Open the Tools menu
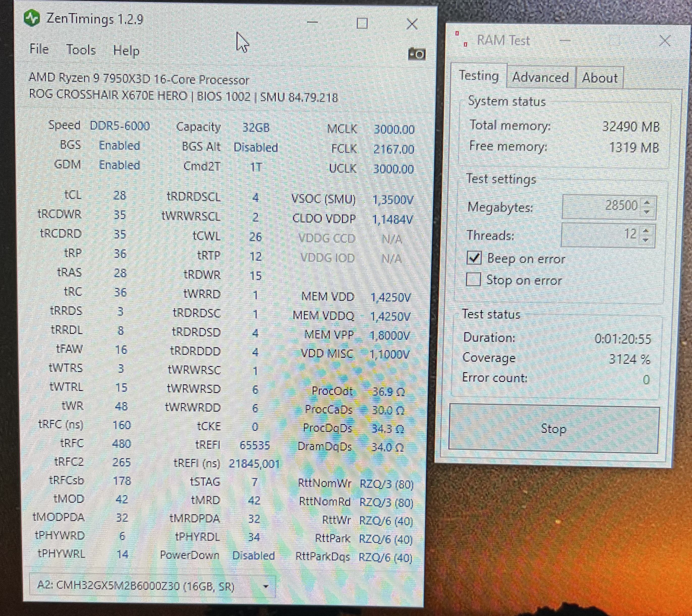This screenshot has width=692, height=616. (81, 50)
